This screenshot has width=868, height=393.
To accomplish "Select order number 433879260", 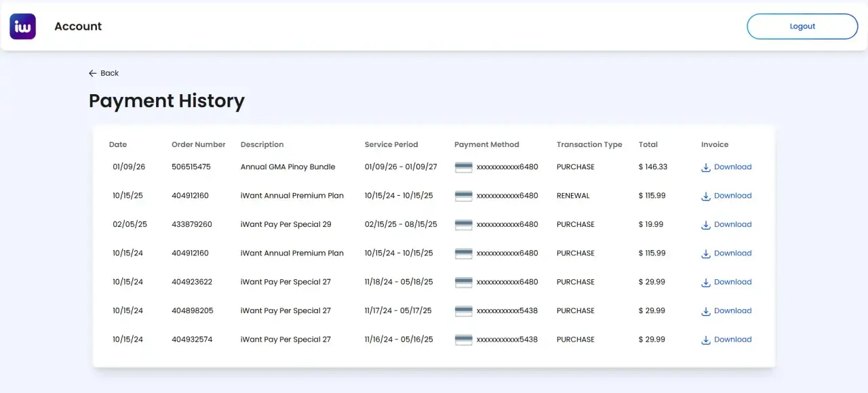I will pos(192,224).
